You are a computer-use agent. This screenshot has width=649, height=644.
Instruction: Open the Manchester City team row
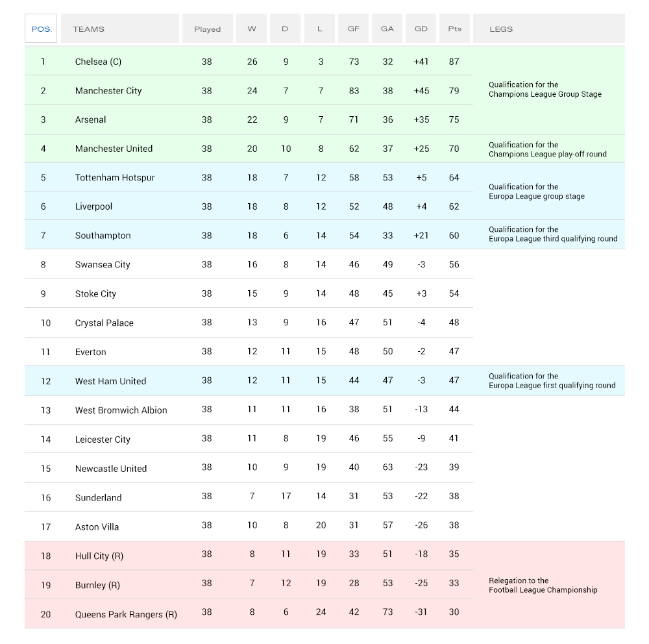[x=108, y=91]
